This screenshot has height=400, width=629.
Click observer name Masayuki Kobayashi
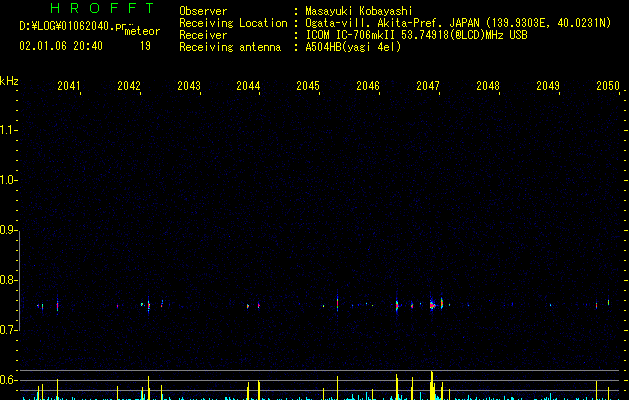coord(359,11)
